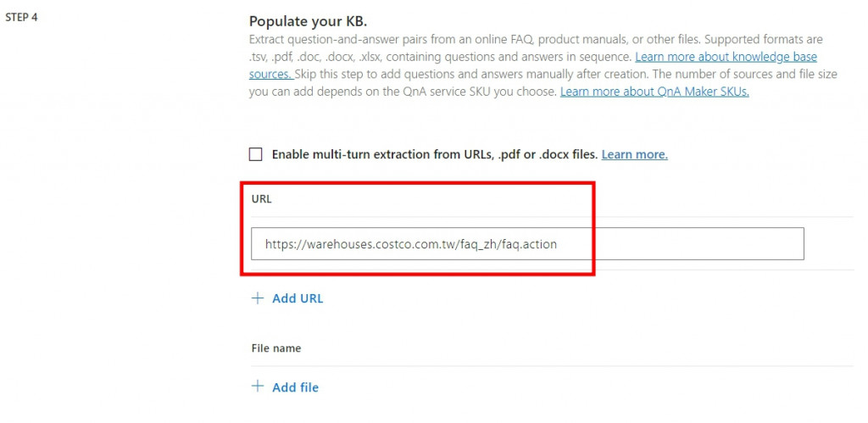This screenshot has height=423, width=868.
Task: Toggle via Enable multi-turn extraction label text
Action: pos(435,154)
